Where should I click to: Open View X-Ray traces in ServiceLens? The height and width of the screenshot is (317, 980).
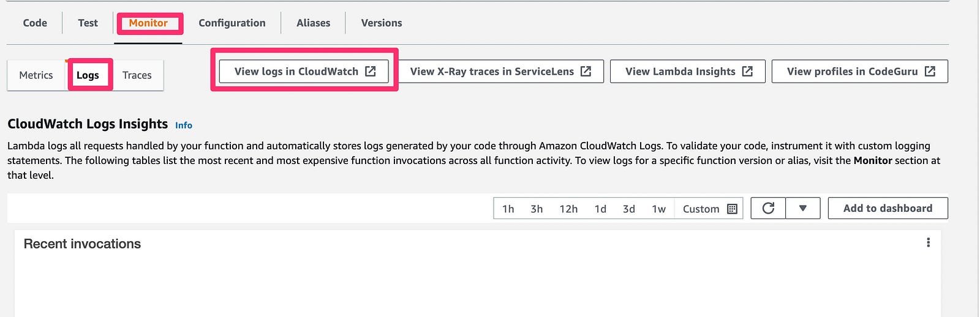500,71
